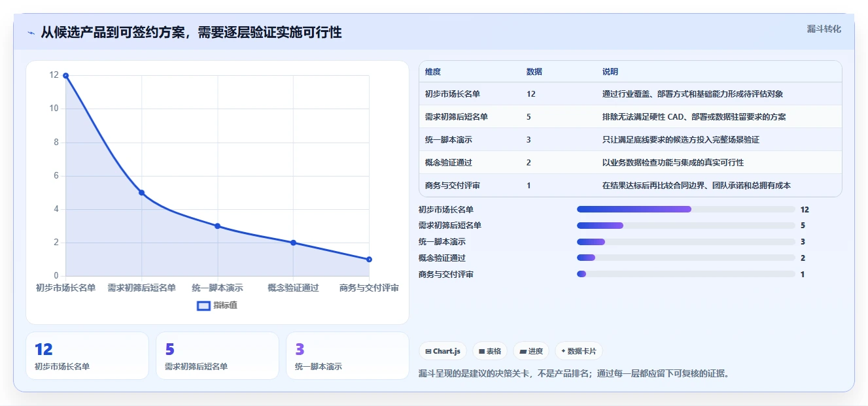Click the chart point for 概念验证通过 at 2

point(293,243)
